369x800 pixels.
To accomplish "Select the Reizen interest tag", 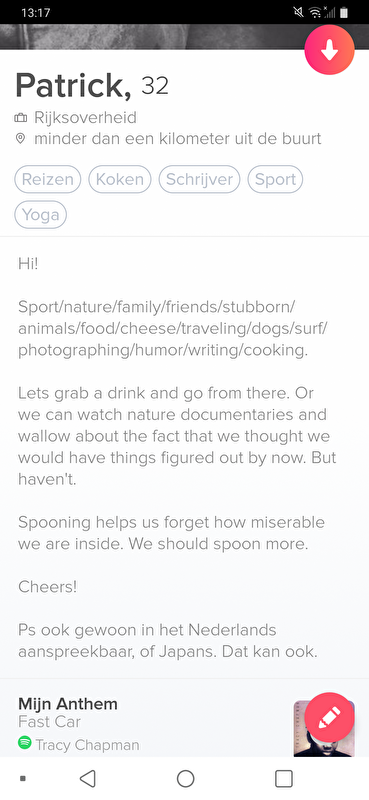I will pyautogui.click(x=47, y=179).
